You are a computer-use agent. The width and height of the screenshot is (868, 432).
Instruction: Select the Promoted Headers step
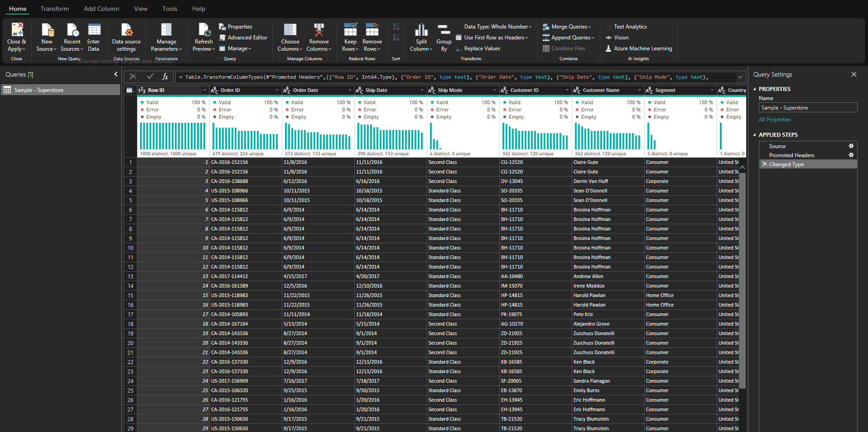click(x=791, y=155)
